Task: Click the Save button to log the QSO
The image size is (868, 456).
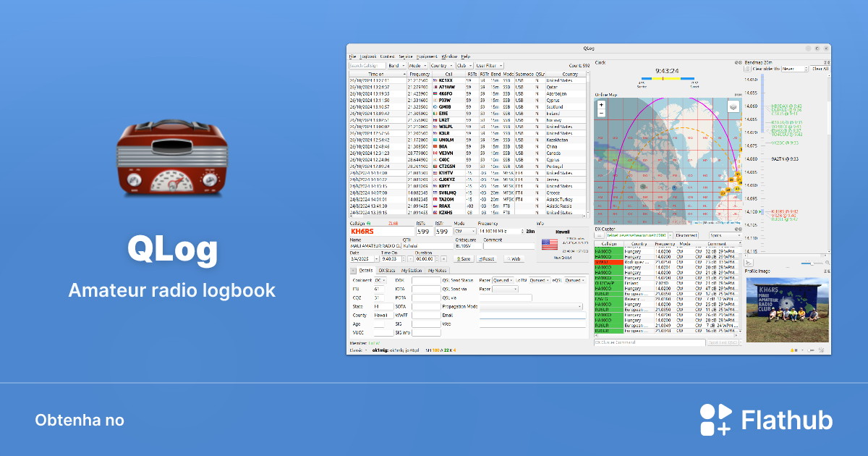Action: pyautogui.click(x=464, y=259)
